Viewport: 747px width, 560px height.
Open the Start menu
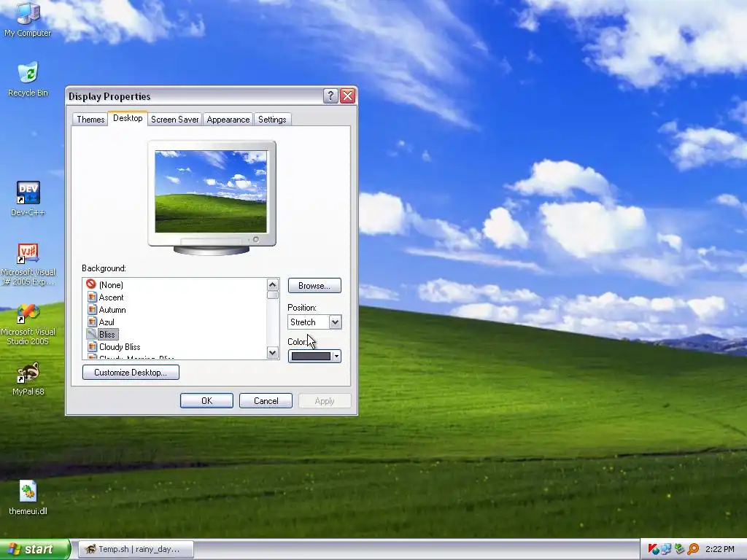click(x=34, y=549)
